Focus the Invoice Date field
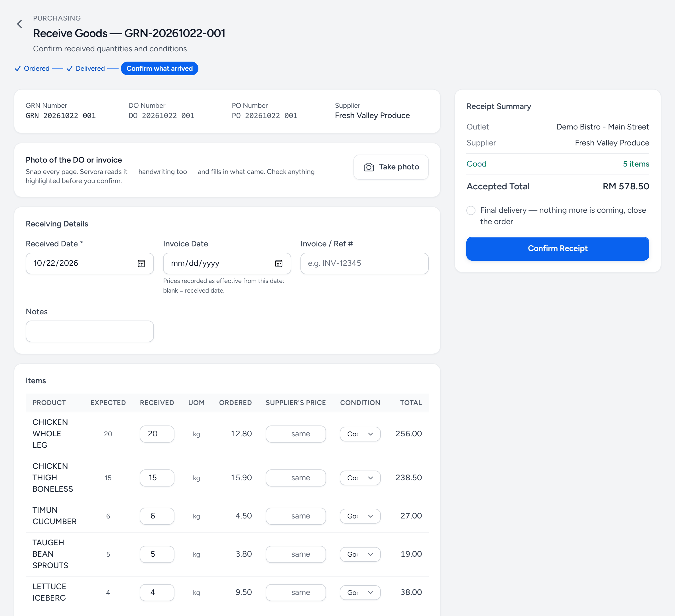 pos(227,264)
